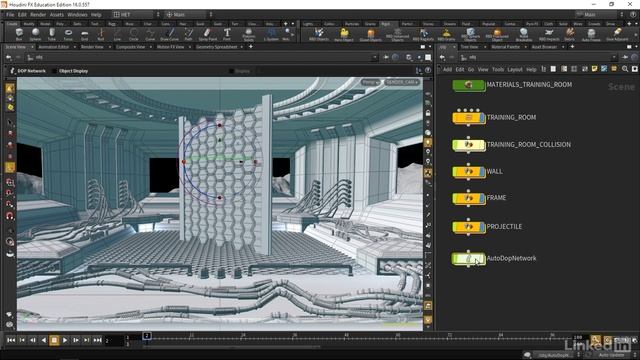Click the timeline range slider bar

click(x=231, y=347)
